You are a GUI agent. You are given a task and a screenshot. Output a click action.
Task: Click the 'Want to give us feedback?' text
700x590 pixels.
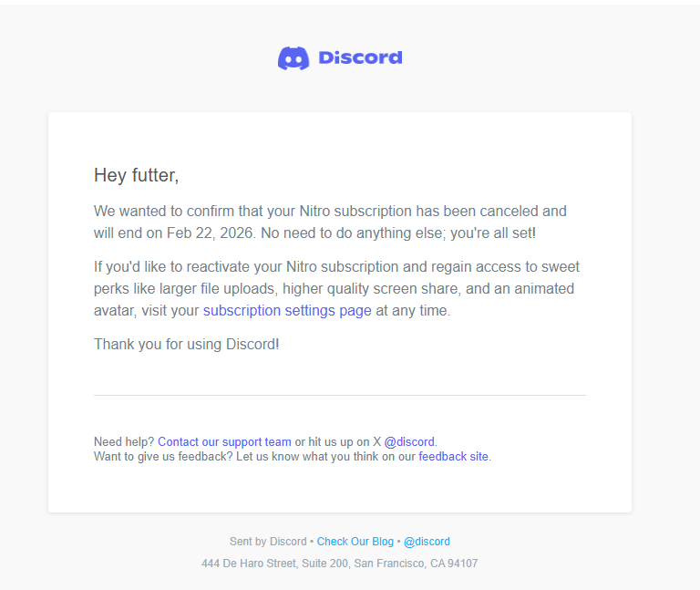pos(163,457)
